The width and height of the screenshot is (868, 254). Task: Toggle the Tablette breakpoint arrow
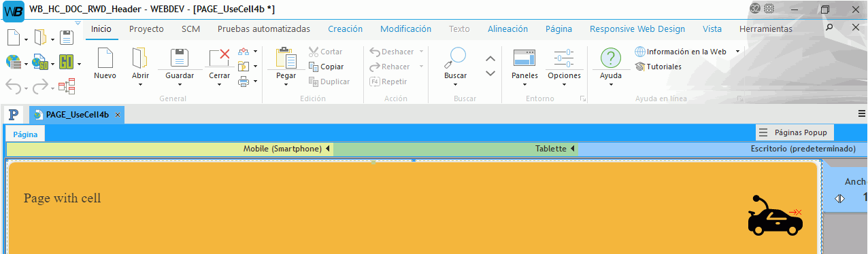tap(572, 149)
